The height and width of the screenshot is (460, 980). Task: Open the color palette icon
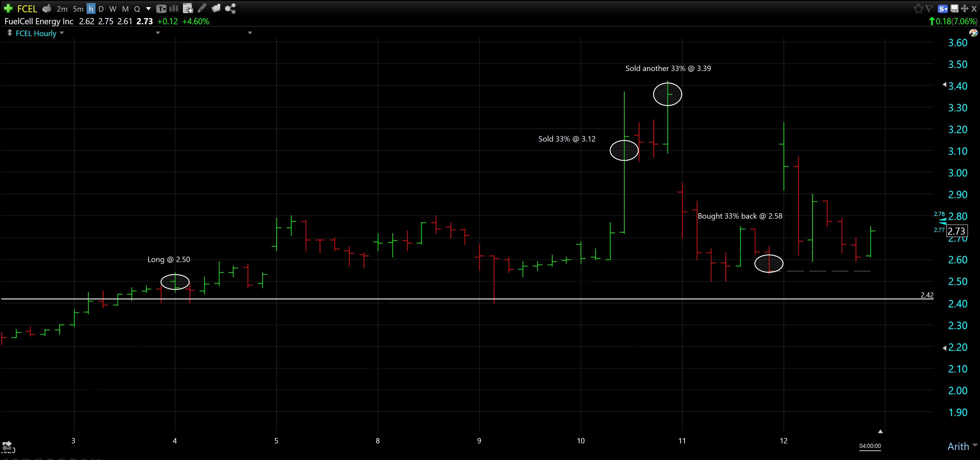click(974, 33)
